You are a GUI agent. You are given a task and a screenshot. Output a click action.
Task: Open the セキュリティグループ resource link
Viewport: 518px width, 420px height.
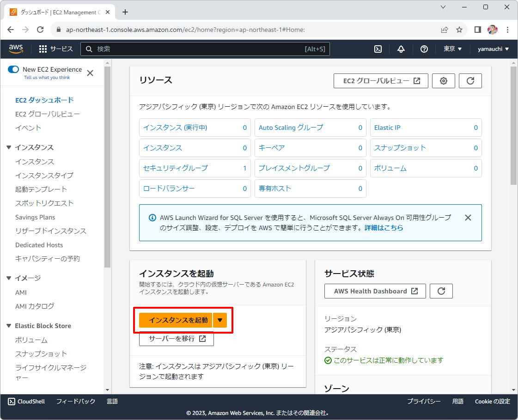point(176,168)
